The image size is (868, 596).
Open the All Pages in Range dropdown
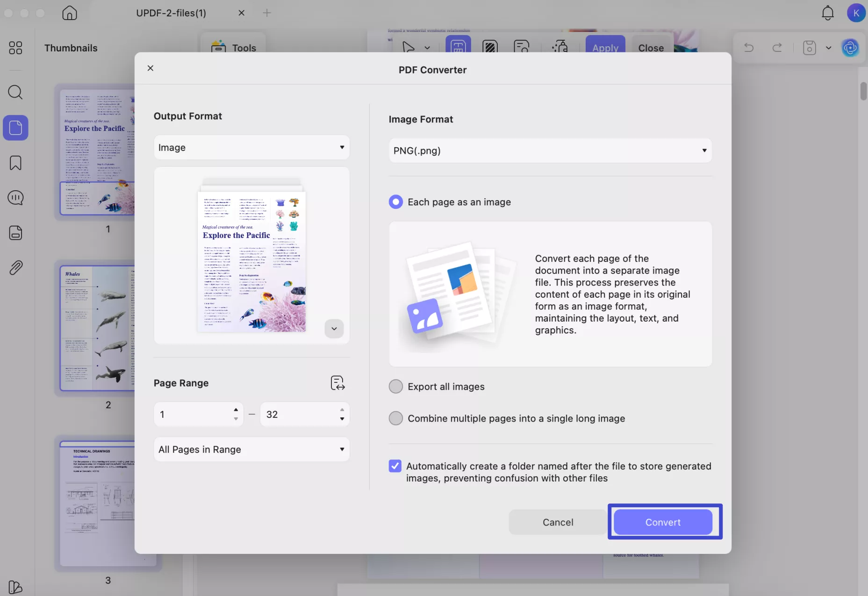coord(251,449)
